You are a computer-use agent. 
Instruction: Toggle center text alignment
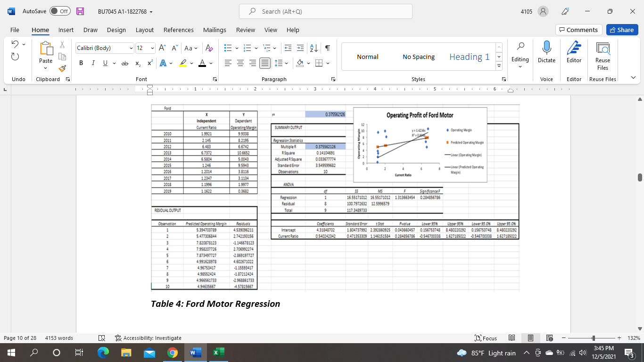240,63
